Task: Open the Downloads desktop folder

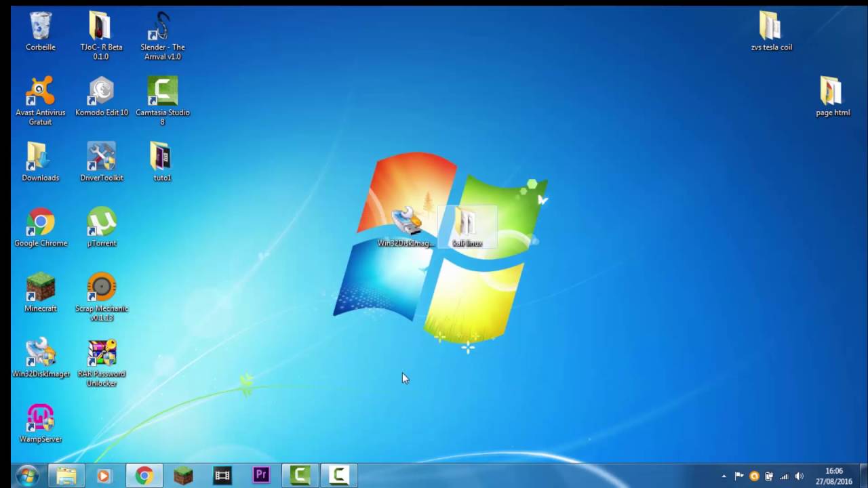Action: pos(40,161)
